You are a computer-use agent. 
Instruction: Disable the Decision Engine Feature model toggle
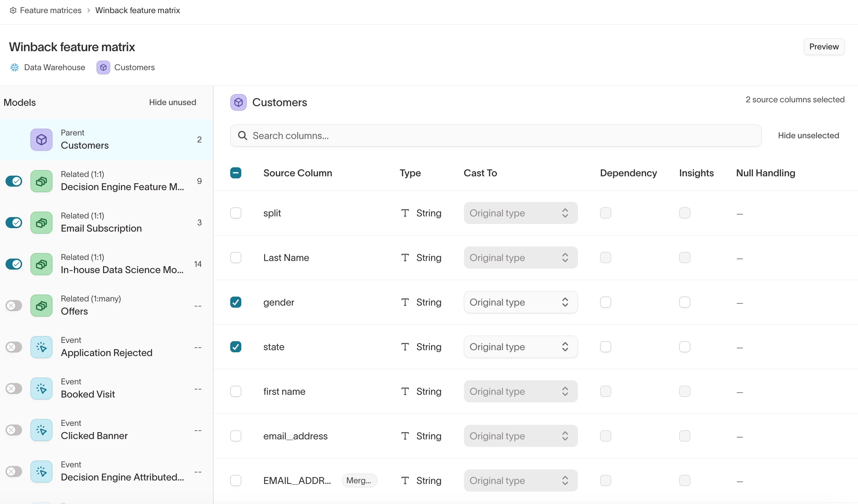tap(14, 181)
